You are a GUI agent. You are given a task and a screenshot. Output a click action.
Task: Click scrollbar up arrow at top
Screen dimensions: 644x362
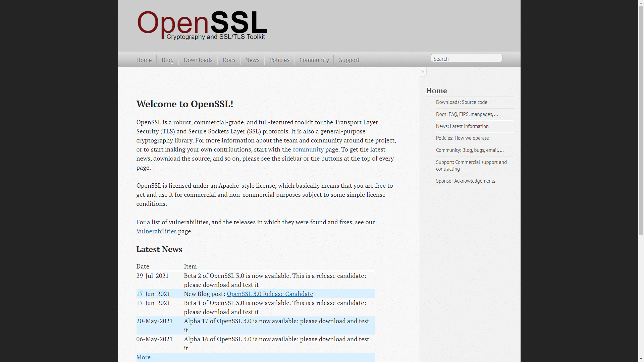pos(641,3)
